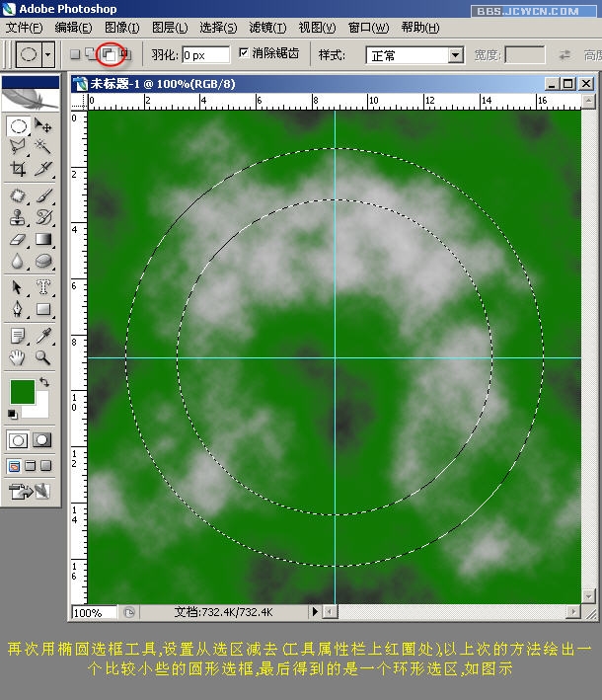Viewport: 602px width, 700px height.
Task: Select the History Brush tool
Action: pos(42,217)
